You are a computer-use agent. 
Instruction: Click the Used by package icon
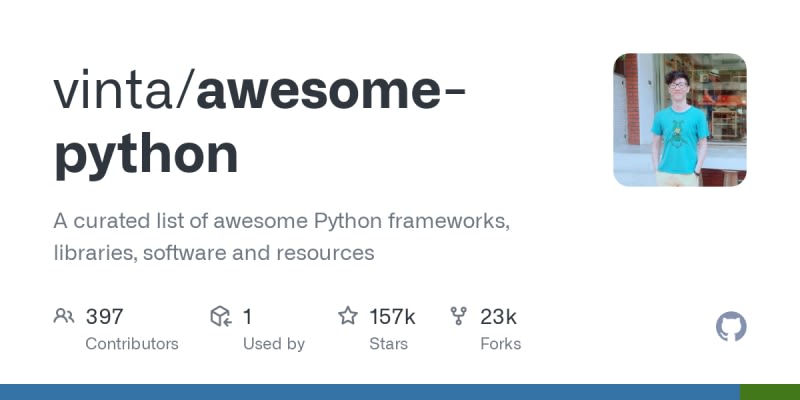point(221,316)
